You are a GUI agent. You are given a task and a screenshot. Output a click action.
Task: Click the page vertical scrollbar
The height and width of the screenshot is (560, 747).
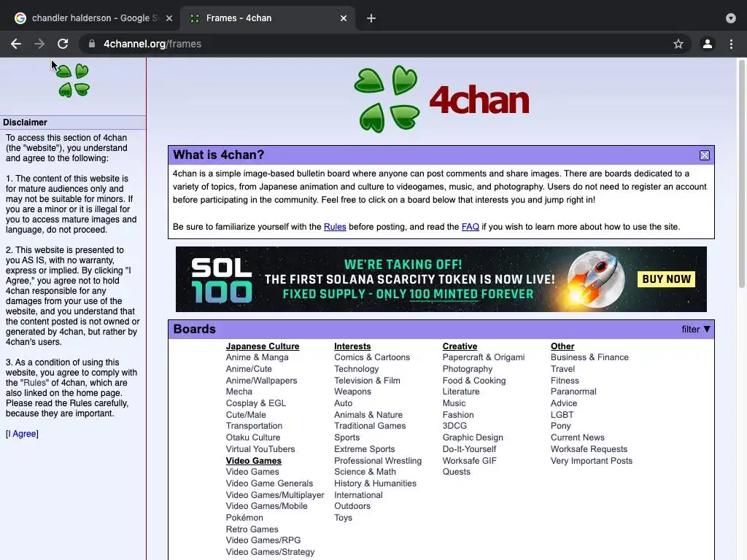tap(741, 174)
